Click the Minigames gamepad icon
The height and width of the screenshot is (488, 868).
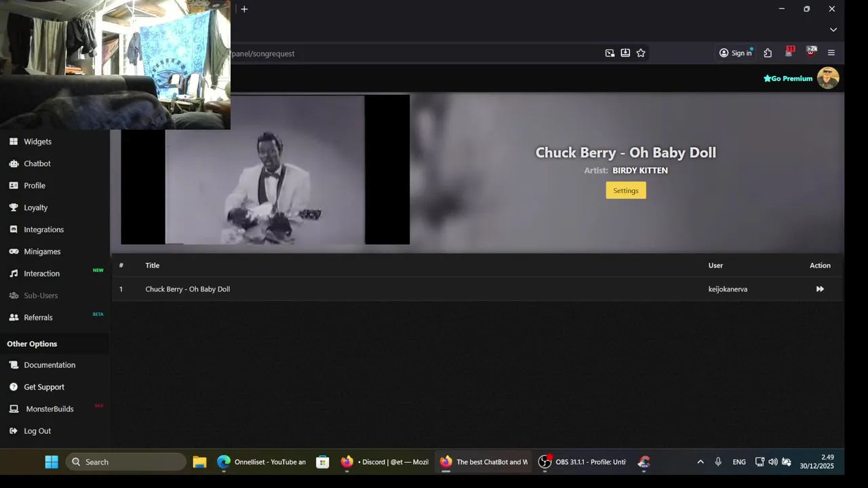[14, 251]
